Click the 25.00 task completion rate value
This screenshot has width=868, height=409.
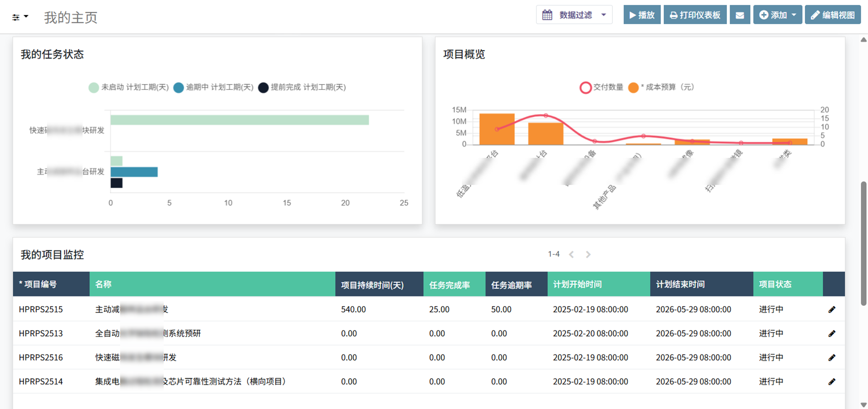coord(439,309)
